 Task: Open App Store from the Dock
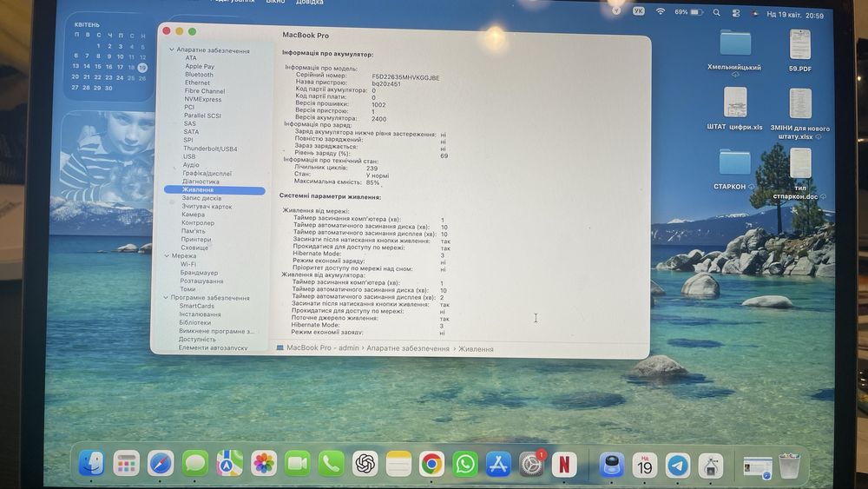tap(498, 464)
